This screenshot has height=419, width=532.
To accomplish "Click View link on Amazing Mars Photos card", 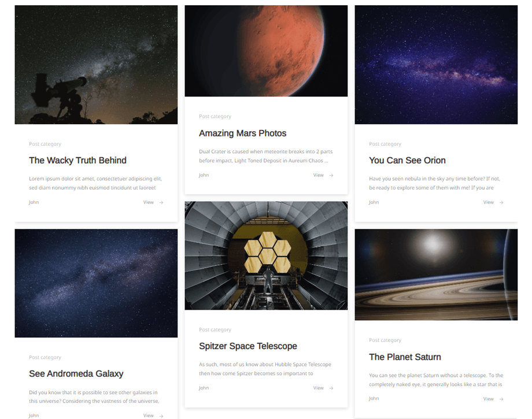I will (318, 175).
